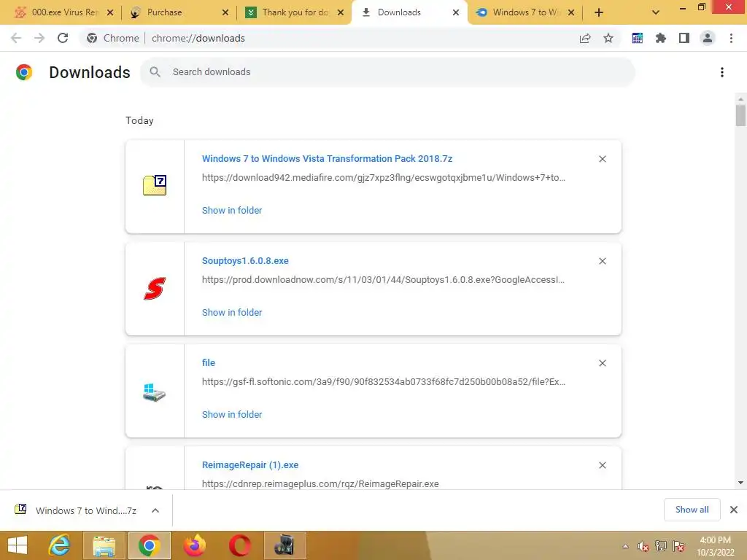Open the Downloads page more actions menu
Viewport: 747px width, 560px height.
722,72
